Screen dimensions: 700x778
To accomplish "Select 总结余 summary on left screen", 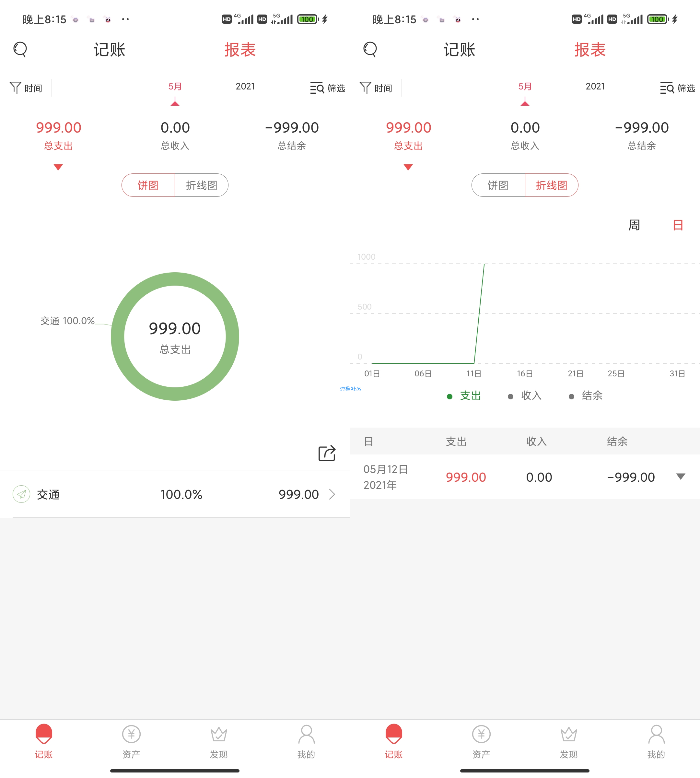I will [292, 135].
